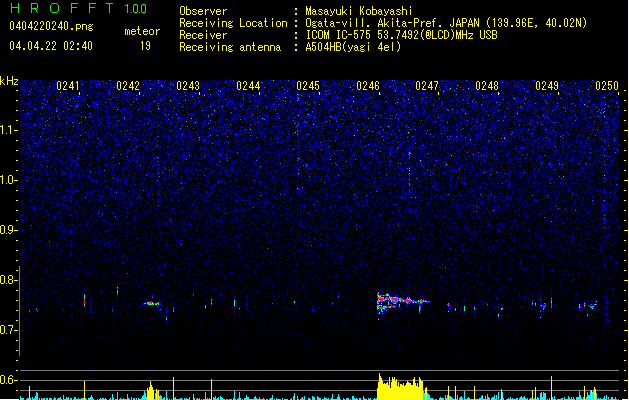Click the Receiver label
The image size is (629, 400).
coord(203,35)
